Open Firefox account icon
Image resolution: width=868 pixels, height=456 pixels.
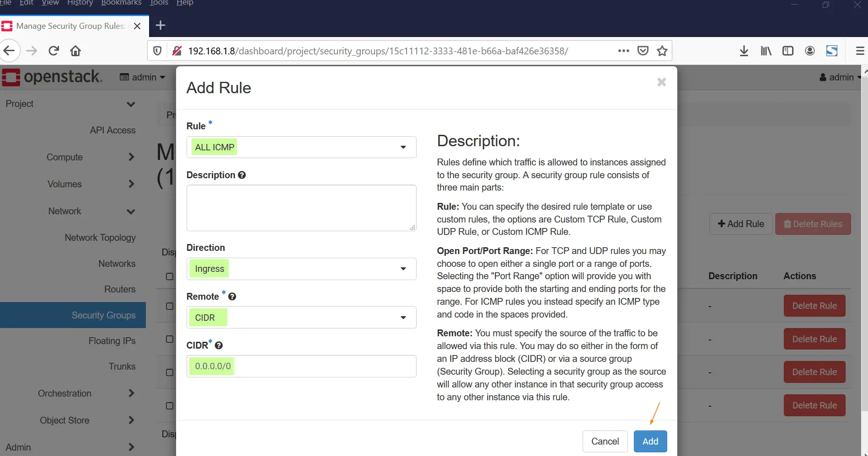click(810, 51)
